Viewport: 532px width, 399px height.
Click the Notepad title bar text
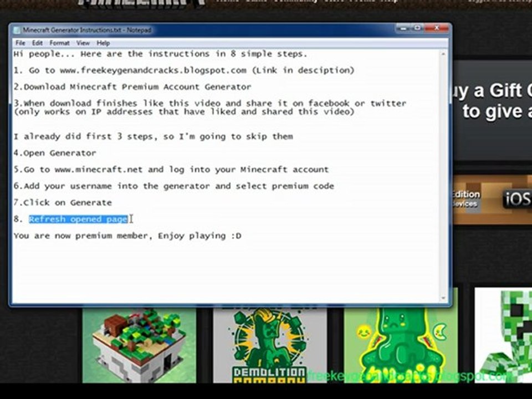tap(87, 30)
